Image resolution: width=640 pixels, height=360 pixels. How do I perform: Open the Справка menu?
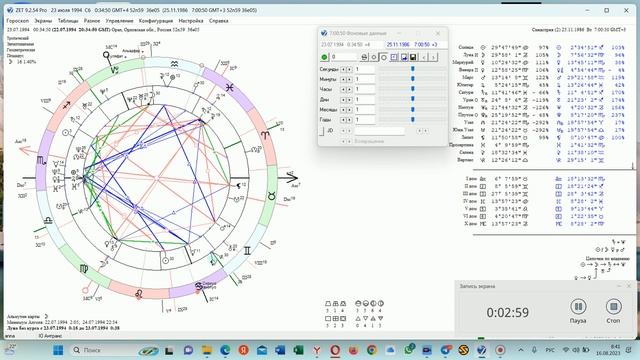[x=218, y=20]
